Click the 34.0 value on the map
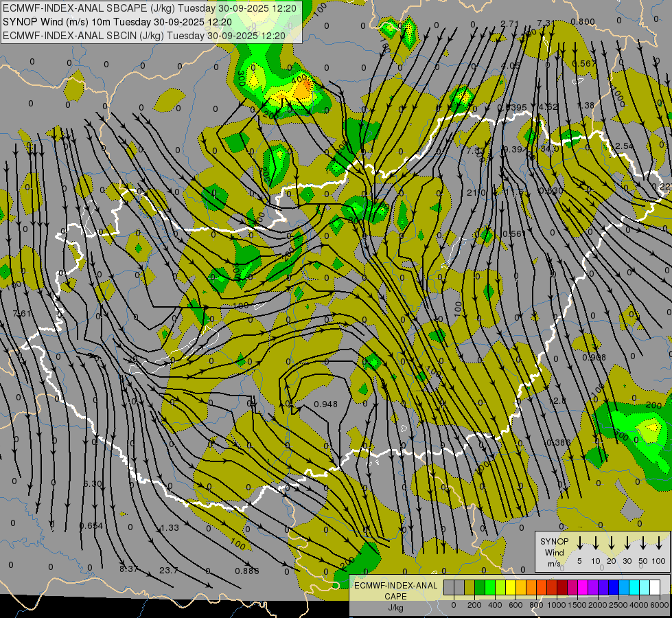The width and height of the screenshot is (672, 618). [x=550, y=148]
